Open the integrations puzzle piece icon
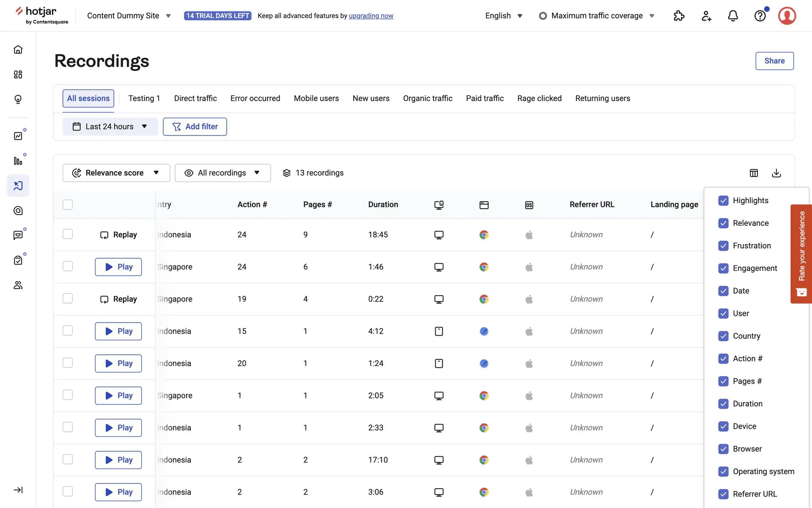 point(679,16)
